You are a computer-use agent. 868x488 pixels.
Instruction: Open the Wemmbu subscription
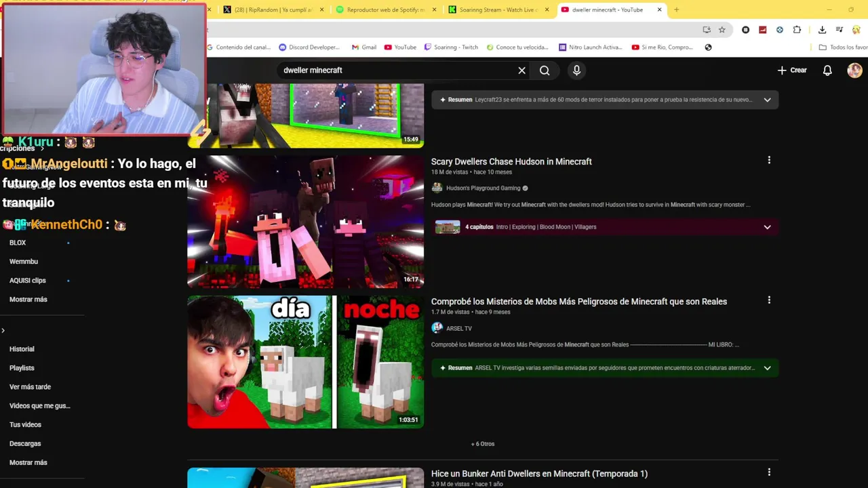[24, 262]
